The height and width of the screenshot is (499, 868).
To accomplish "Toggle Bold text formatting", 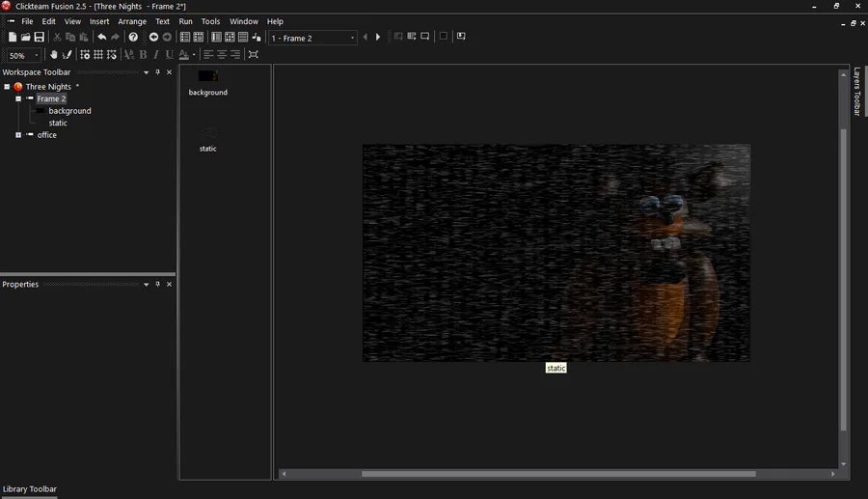I will pos(143,55).
